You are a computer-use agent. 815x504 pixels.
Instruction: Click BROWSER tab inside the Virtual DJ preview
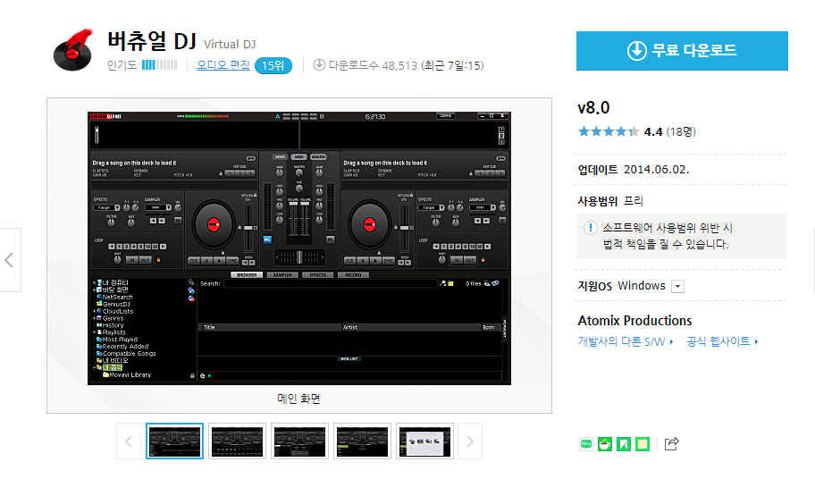[x=247, y=275]
